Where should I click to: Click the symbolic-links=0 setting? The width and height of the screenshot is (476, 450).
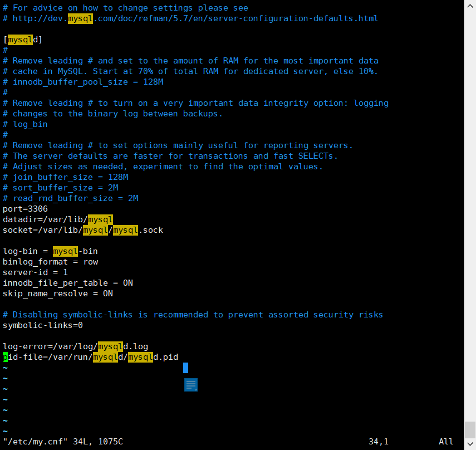coord(43,325)
